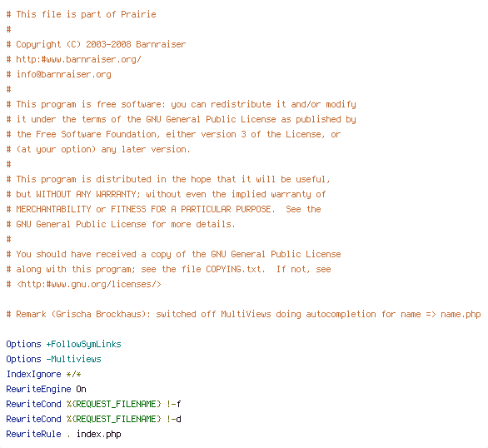This screenshot has height=448, width=488.
Task: Click the 'name.php' text in the remark
Action: 461,314
